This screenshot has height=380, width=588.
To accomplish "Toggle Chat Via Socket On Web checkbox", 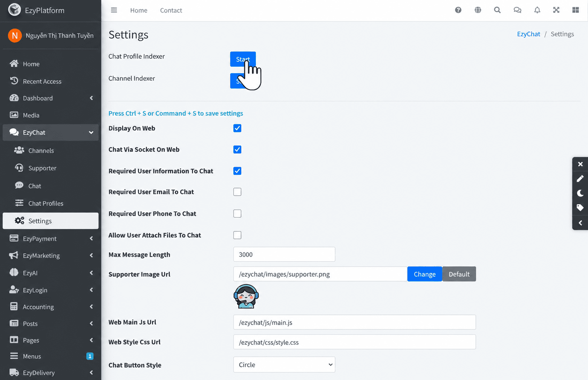I will [x=237, y=150].
